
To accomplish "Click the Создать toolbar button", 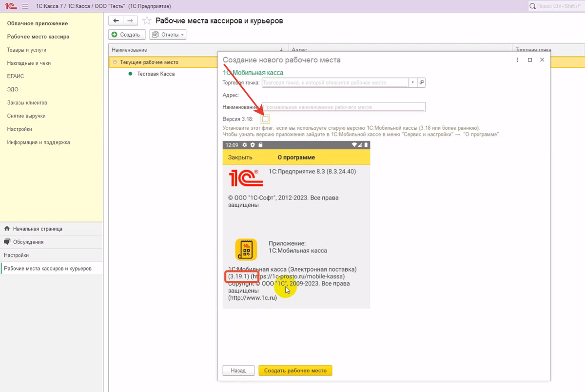I will pos(126,35).
